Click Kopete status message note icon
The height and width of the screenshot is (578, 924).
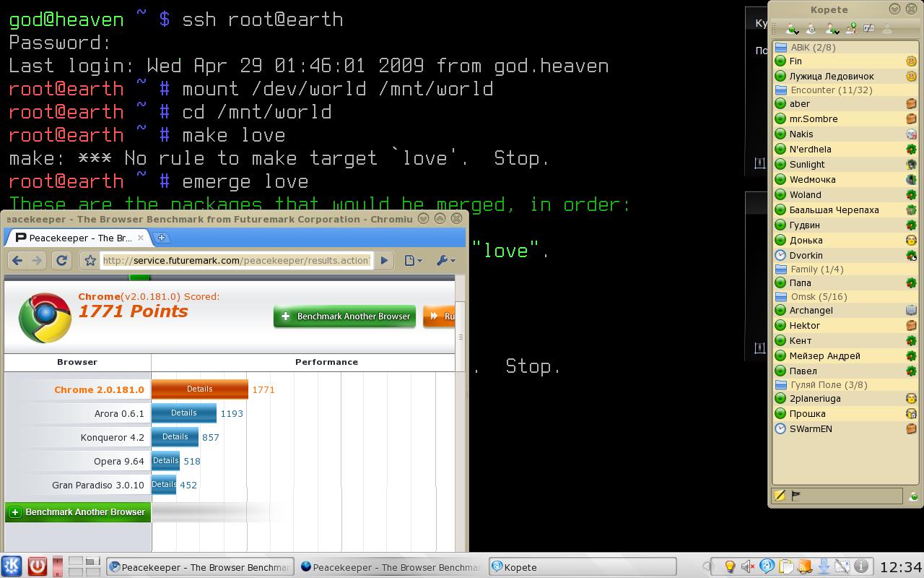pos(780,496)
